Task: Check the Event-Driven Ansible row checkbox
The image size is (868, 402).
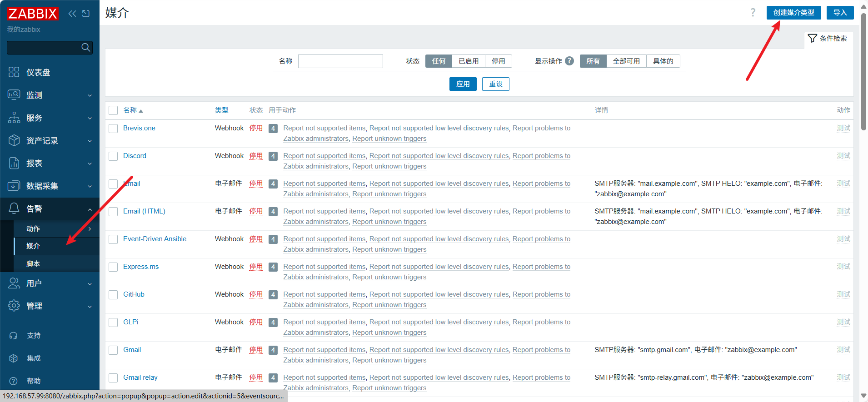Action: tap(113, 239)
